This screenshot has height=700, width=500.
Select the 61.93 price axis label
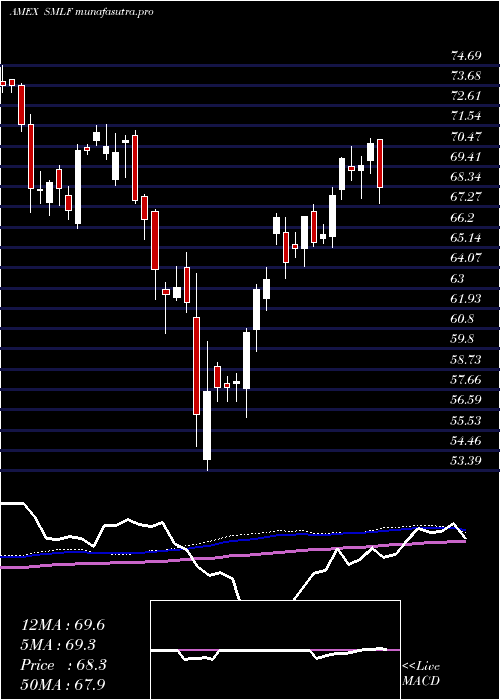coord(467,299)
